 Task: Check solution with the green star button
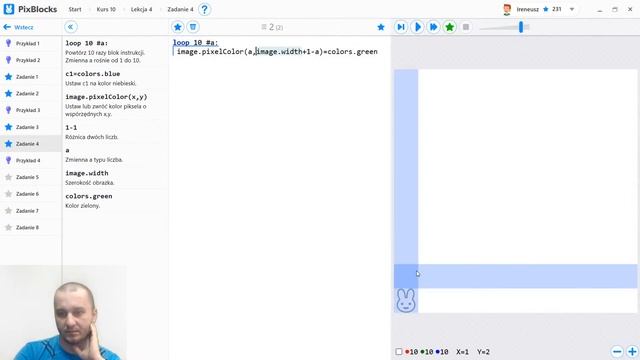click(450, 27)
